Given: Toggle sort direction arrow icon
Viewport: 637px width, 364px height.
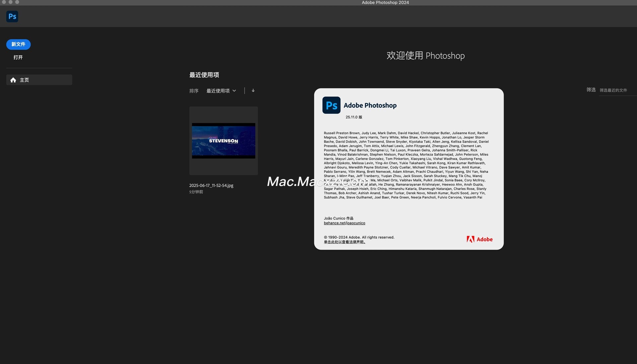Looking at the screenshot, I should tap(253, 91).
